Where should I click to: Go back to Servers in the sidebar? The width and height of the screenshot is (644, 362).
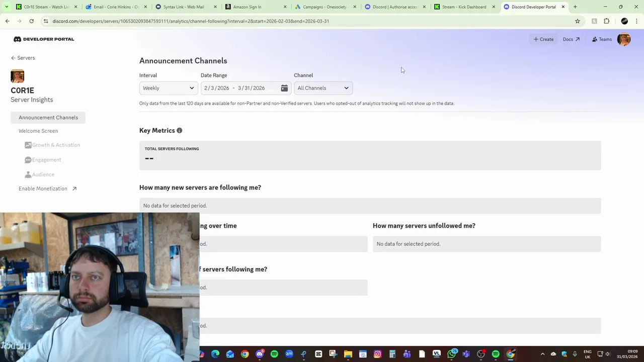23,58
